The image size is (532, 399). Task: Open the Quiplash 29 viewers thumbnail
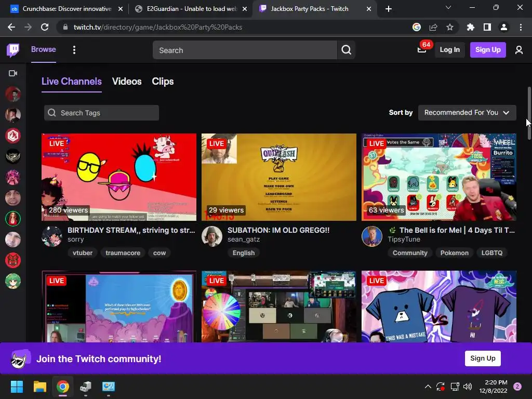point(279,177)
